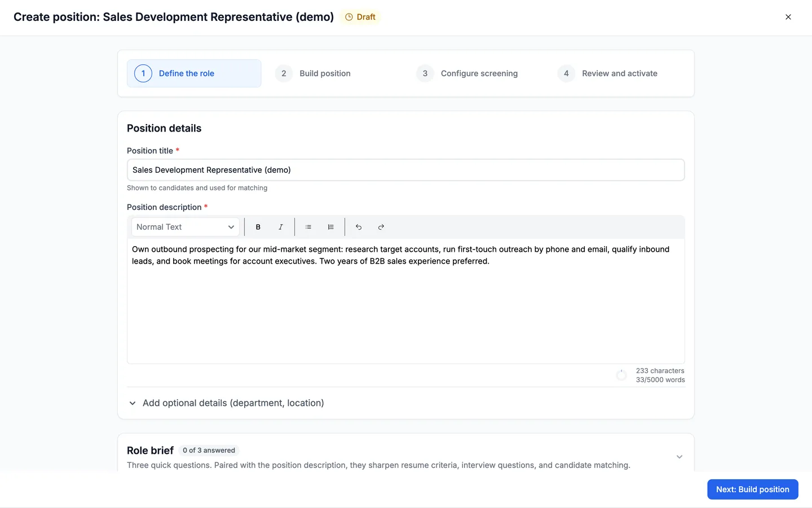Expand Add optional details section

pyautogui.click(x=226, y=403)
